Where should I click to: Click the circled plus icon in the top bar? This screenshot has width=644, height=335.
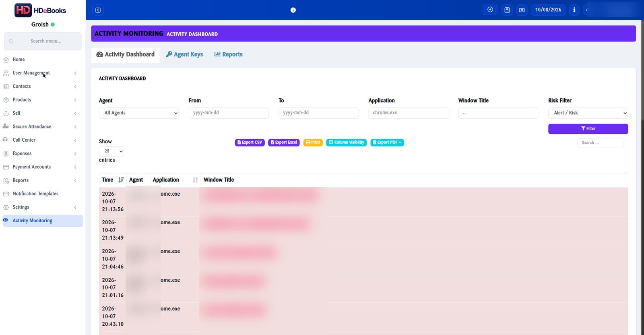click(490, 10)
